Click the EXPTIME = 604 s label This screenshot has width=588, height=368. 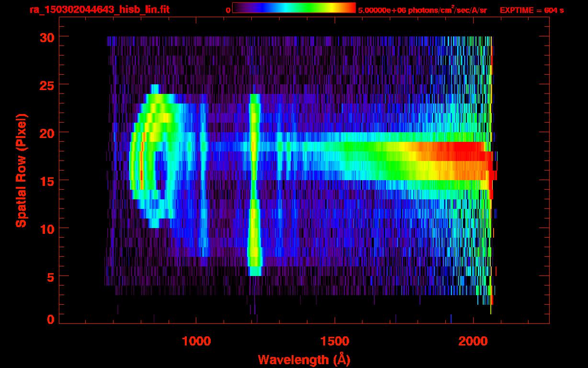[531, 10]
